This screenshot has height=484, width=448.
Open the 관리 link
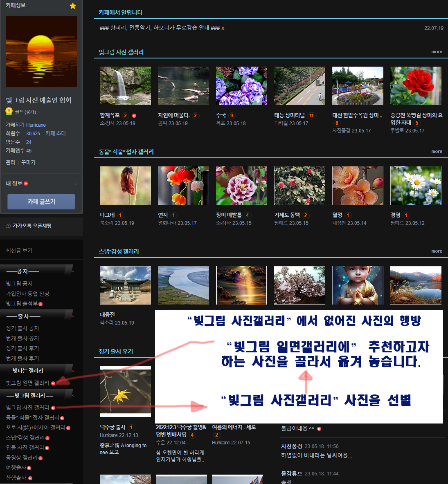[x=11, y=162]
